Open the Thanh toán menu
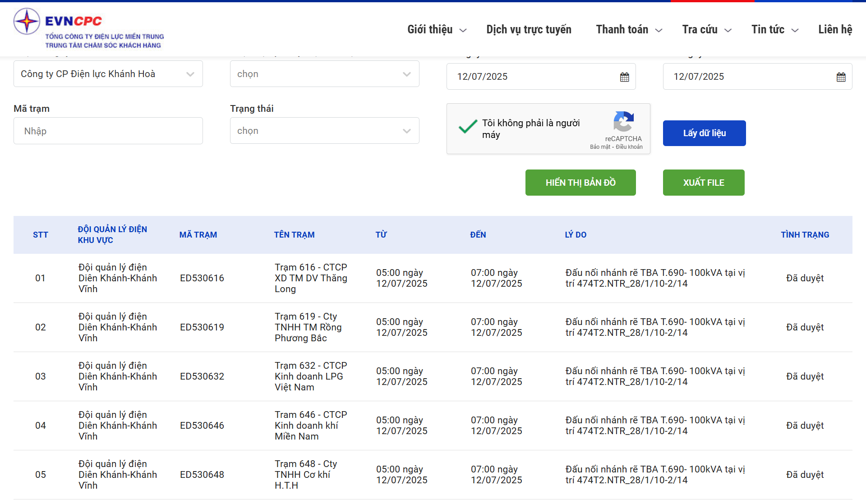This screenshot has height=504, width=866. point(623,29)
